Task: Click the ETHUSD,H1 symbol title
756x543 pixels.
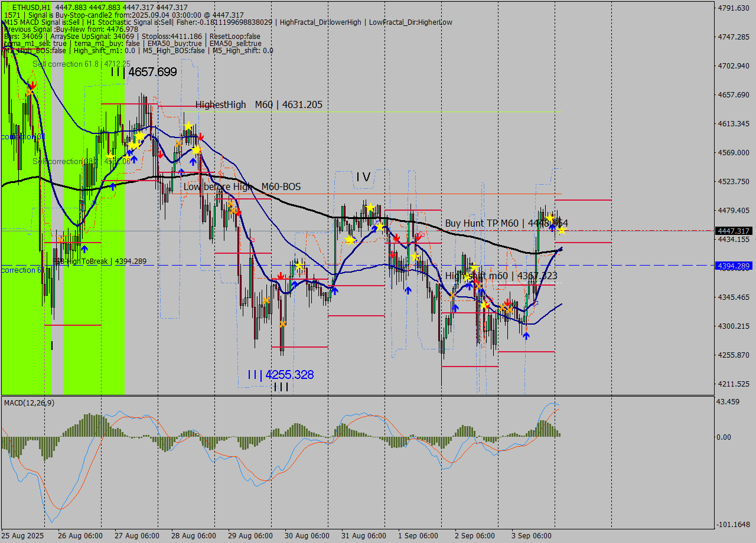Action: [27, 7]
